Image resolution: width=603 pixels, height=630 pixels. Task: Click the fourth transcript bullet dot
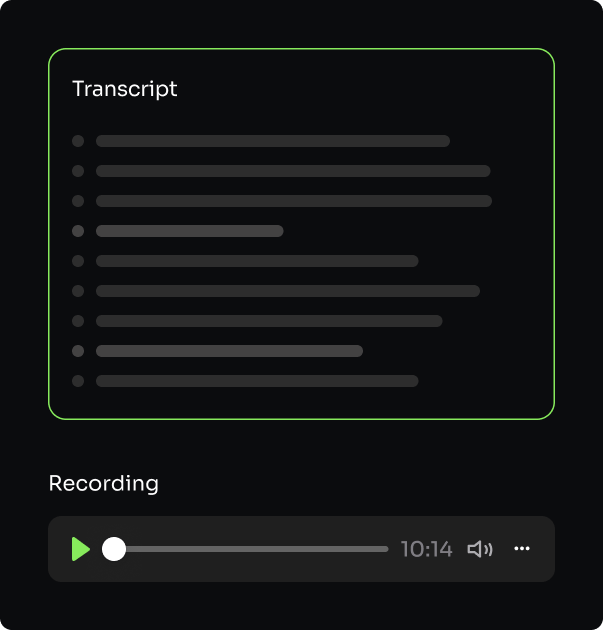(x=78, y=231)
